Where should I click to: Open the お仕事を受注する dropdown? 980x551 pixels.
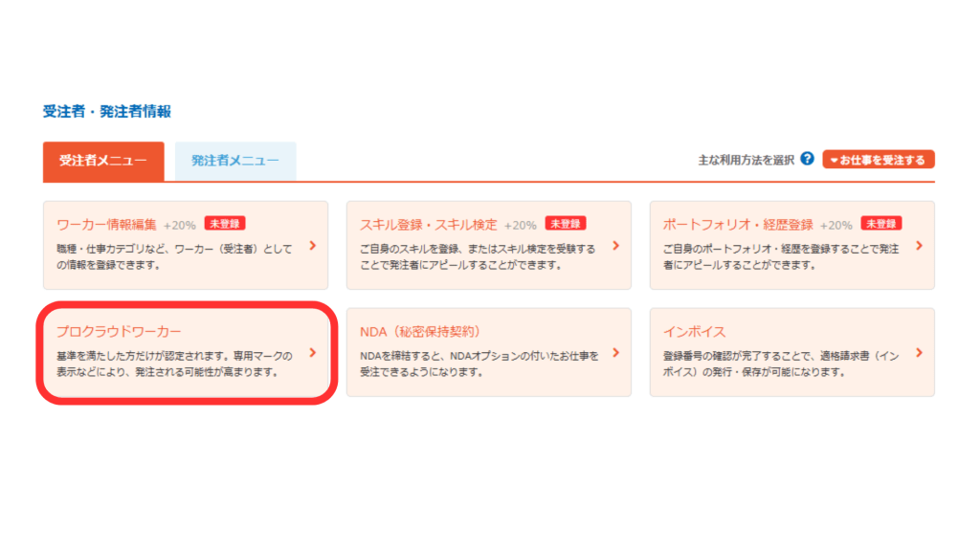878,160
